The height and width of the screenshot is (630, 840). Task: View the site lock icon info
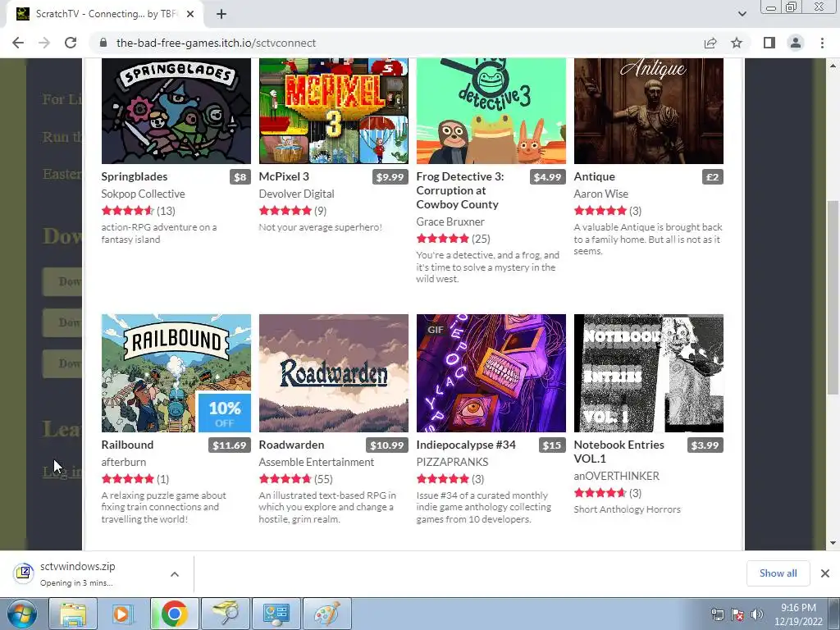pyautogui.click(x=103, y=43)
